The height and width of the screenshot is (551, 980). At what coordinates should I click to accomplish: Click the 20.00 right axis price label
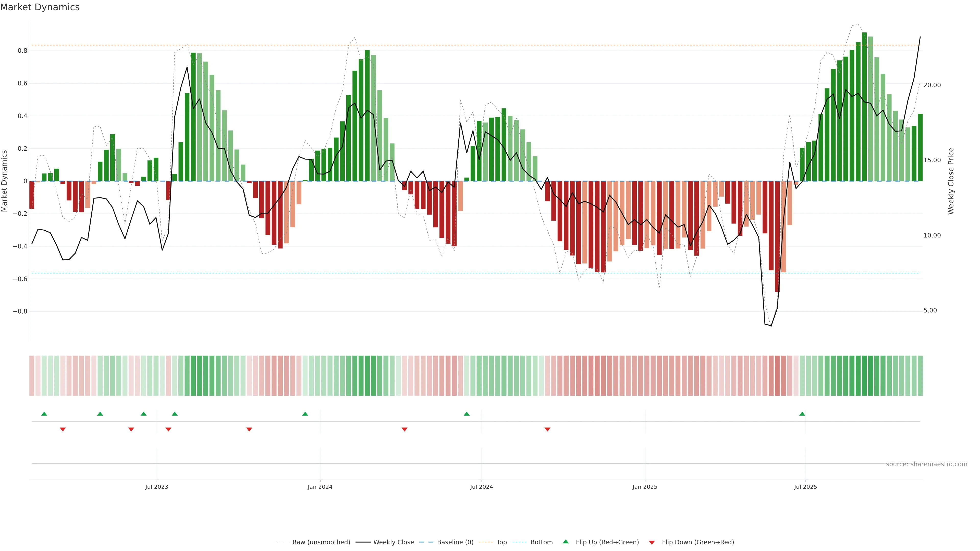point(932,85)
